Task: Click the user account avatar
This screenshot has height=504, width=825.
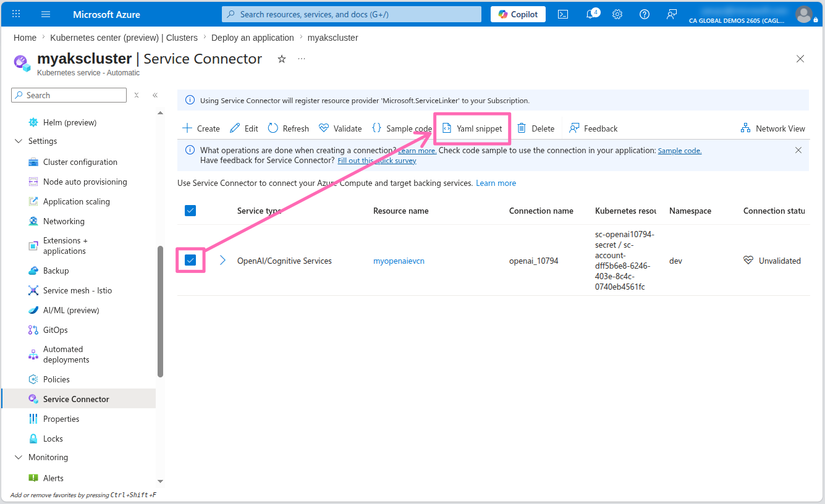Action: [804, 14]
